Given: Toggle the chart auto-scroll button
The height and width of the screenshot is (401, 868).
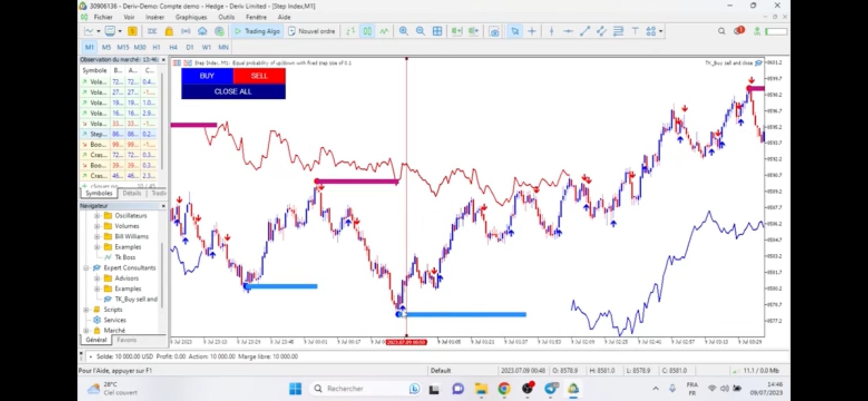Looking at the screenshot, I should [457, 32].
